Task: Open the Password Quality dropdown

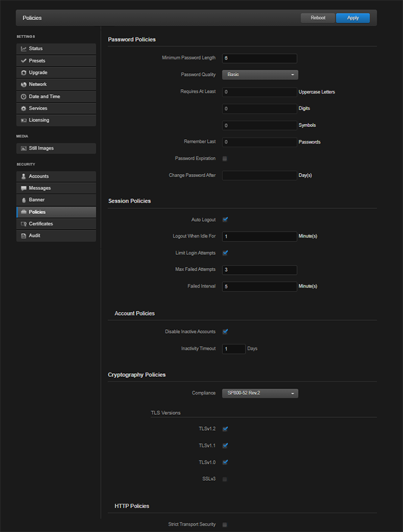Action: [260, 75]
